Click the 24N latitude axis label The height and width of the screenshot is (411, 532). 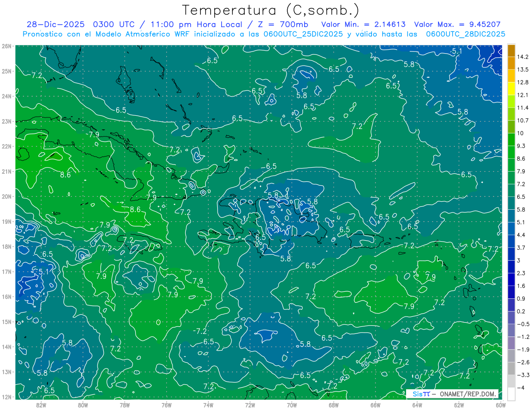(x=6, y=96)
